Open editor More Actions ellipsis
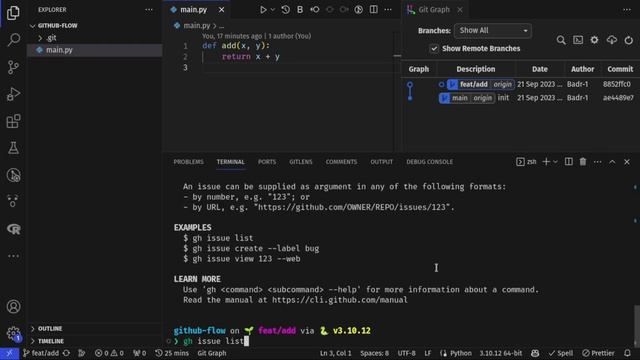Viewport: 640px width, 360px height. [x=388, y=9]
